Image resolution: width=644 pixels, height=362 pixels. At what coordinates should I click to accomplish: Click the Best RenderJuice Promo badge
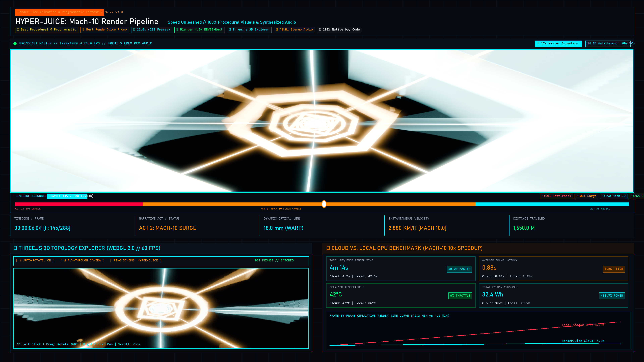(x=105, y=30)
